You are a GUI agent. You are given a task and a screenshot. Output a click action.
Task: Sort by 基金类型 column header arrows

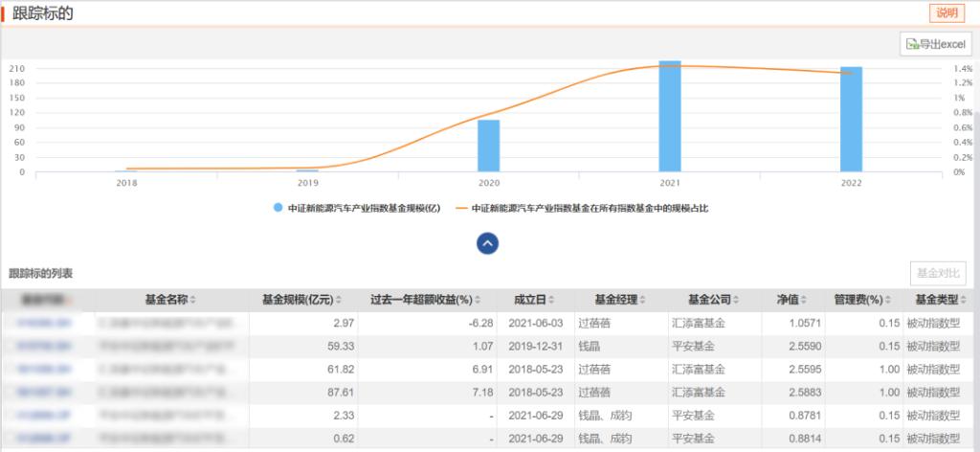click(x=964, y=301)
